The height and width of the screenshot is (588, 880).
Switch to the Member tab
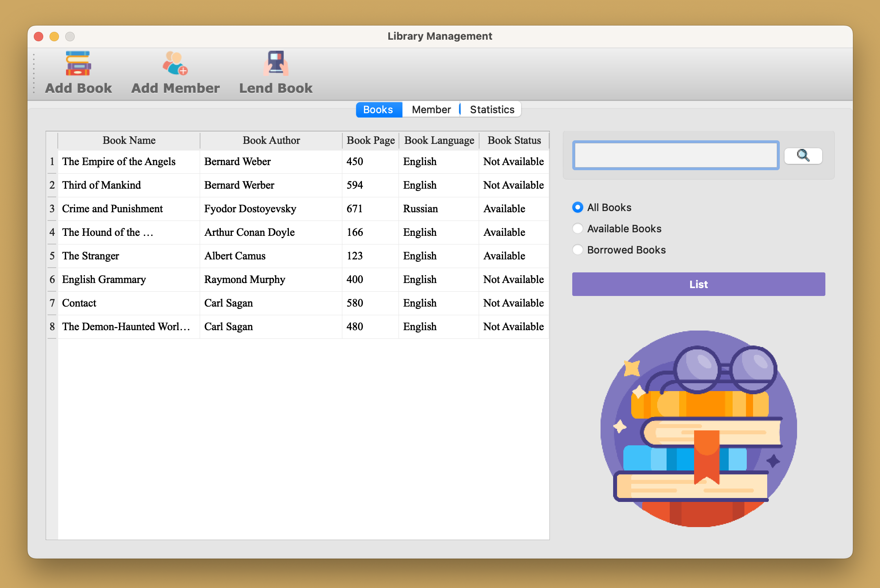click(x=431, y=109)
